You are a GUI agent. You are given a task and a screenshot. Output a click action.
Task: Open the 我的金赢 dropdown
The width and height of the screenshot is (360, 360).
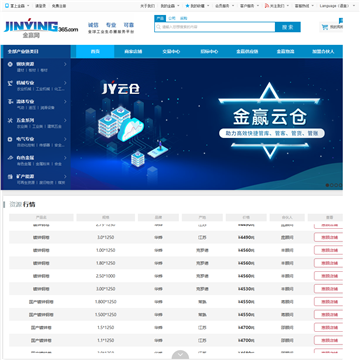pyautogui.click(x=170, y=6)
